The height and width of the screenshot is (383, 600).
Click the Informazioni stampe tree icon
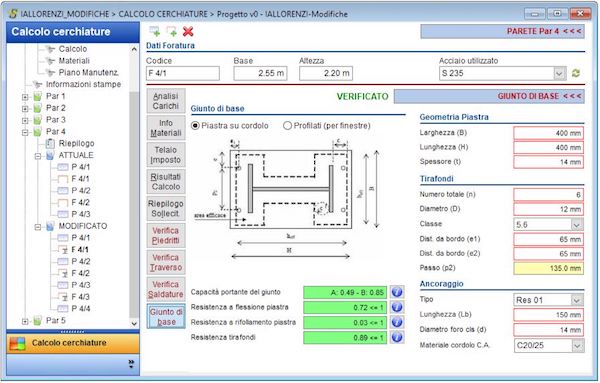(x=38, y=85)
